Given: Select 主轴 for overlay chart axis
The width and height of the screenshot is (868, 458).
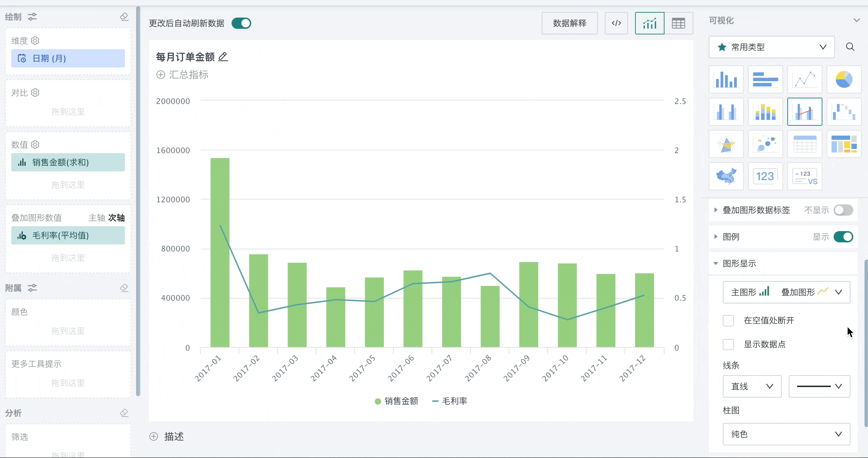Looking at the screenshot, I should (x=96, y=218).
